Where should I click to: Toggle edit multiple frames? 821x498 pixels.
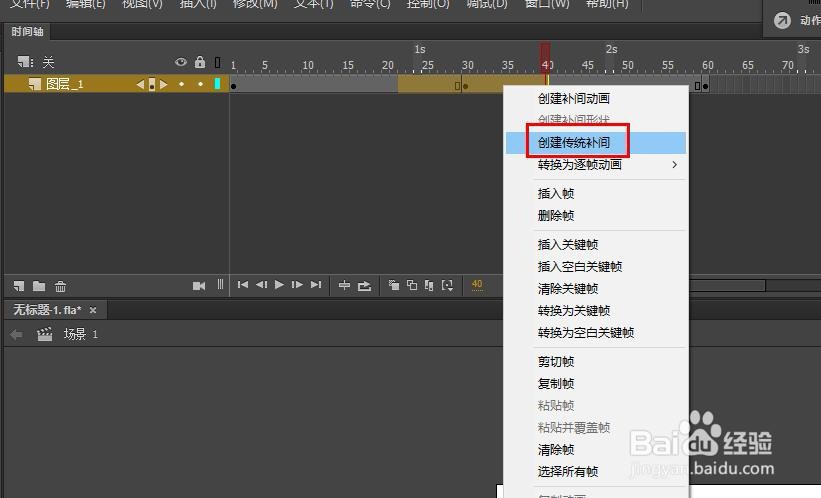pyautogui.click(x=429, y=285)
